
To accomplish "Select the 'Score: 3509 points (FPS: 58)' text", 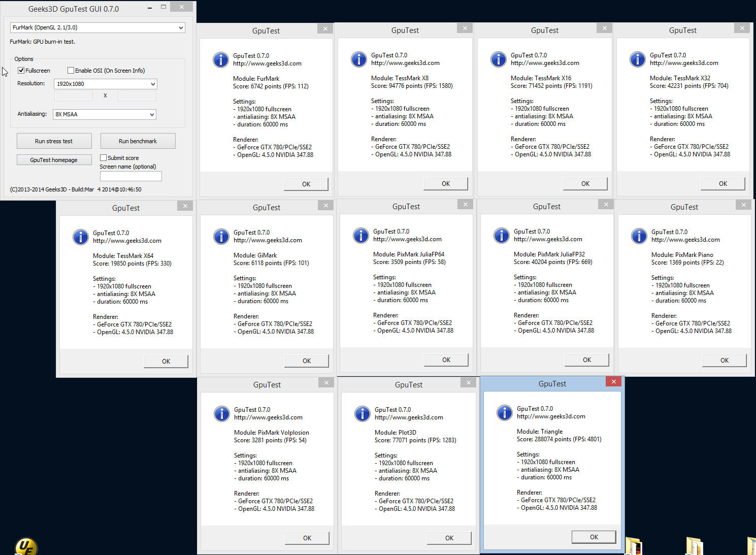I will [409, 262].
